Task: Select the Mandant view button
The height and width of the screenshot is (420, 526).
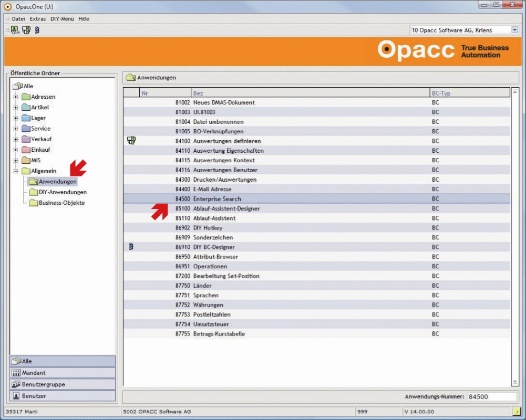Action: [x=62, y=372]
